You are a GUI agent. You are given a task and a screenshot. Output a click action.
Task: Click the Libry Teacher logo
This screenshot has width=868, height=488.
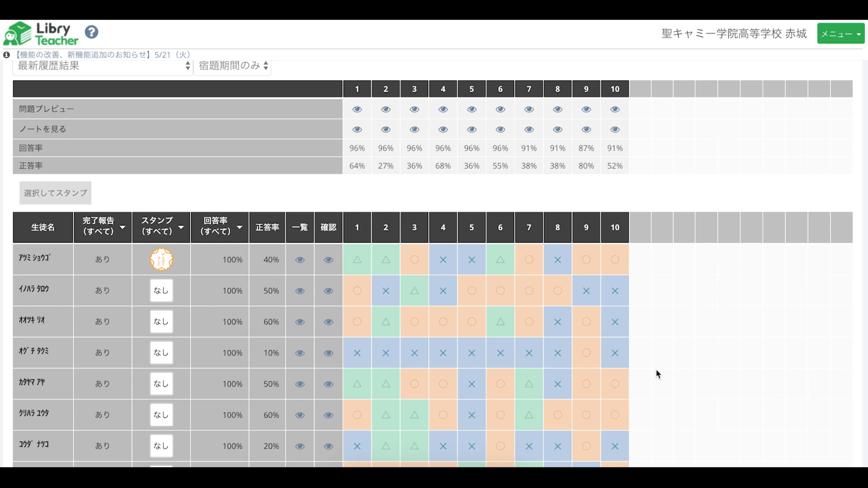click(41, 34)
